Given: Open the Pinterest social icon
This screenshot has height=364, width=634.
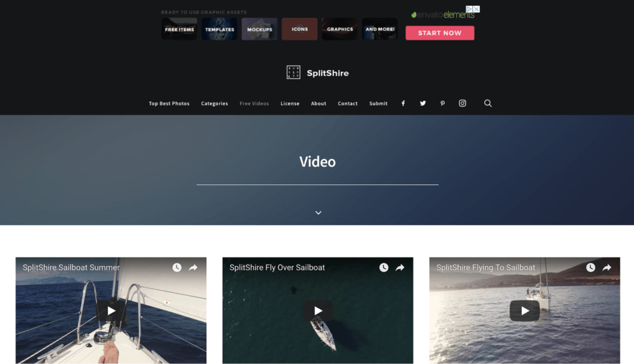Looking at the screenshot, I should click(x=443, y=103).
